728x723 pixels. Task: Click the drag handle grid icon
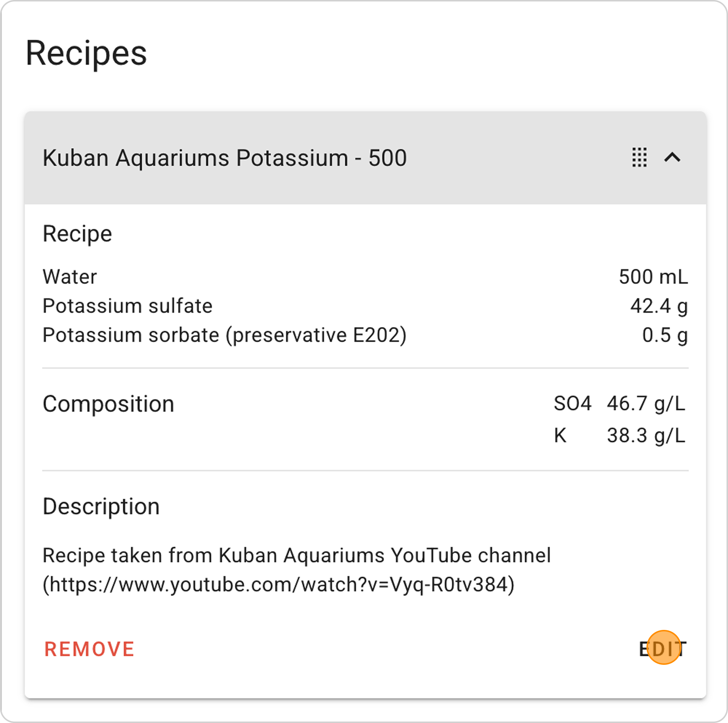point(640,157)
